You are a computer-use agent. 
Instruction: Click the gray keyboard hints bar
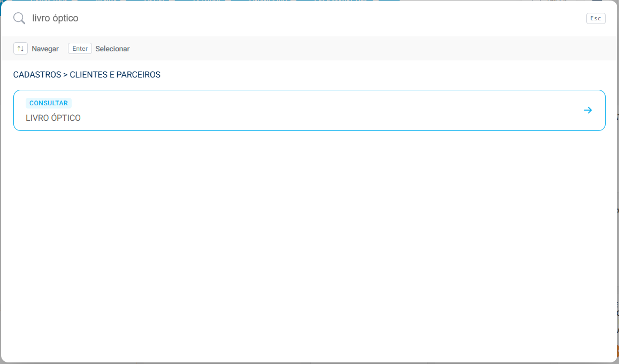(355, 49)
